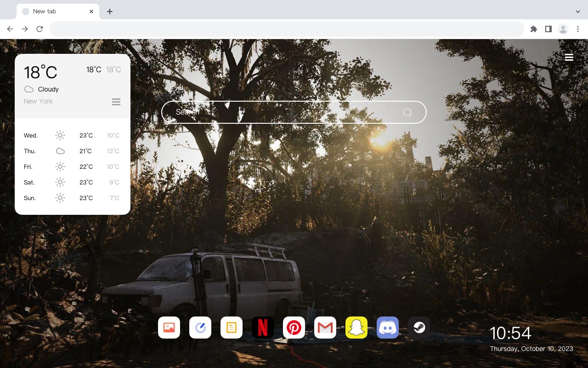Expand the tab search chevron
This screenshot has height=368, width=588.
pos(578,11)
